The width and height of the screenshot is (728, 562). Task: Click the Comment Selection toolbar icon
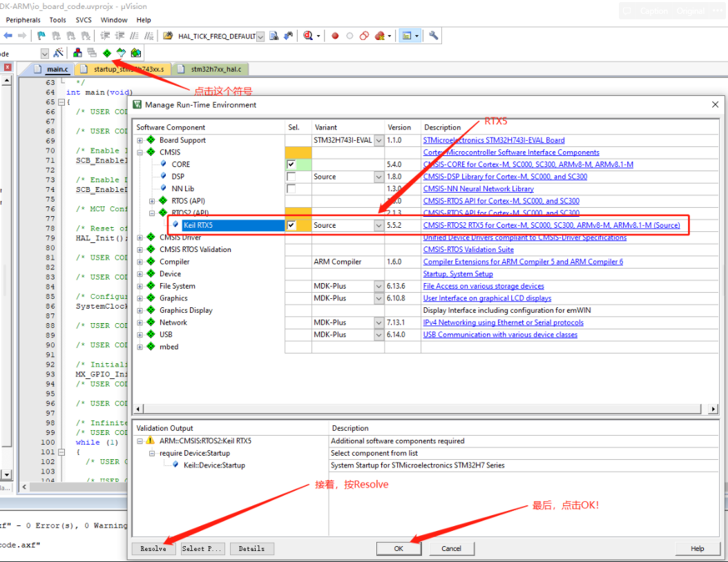click(x=134, y=35)
